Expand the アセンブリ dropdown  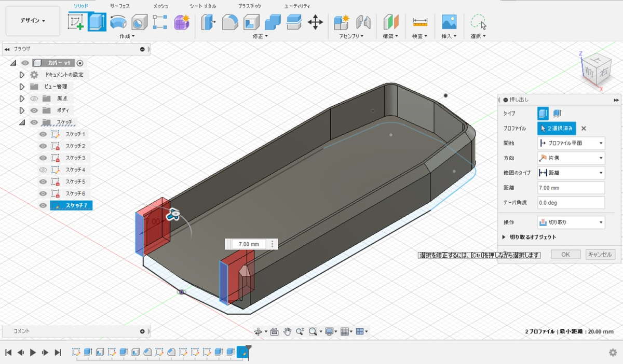351,36
